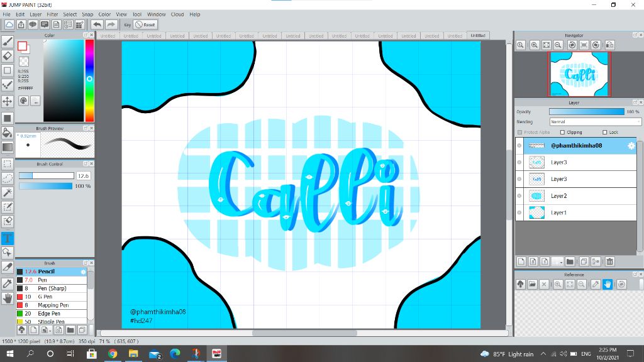Viewport: 644px width, 362px height.
Task: Select the Mapping Pen brush
Action: click(52, 305)
